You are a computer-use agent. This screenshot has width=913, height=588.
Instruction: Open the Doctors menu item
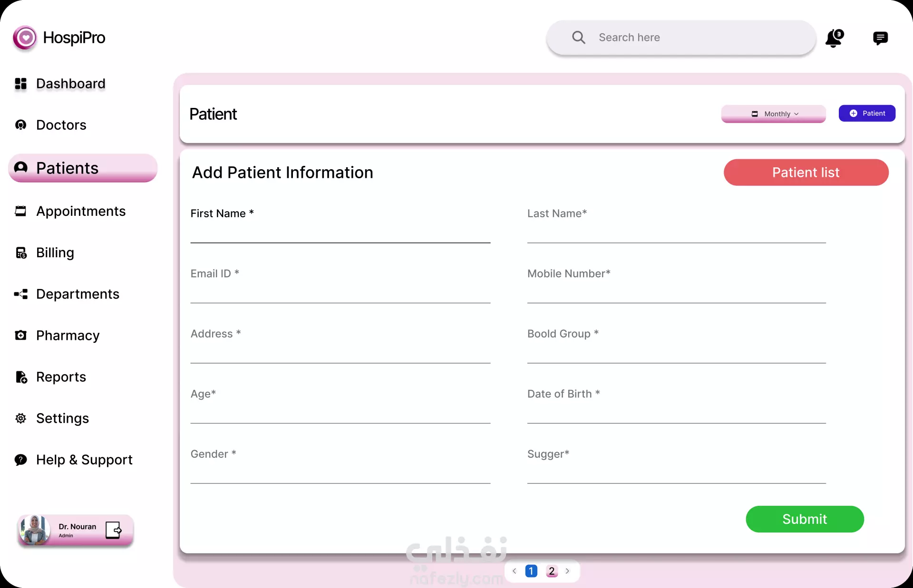[61, 125]
